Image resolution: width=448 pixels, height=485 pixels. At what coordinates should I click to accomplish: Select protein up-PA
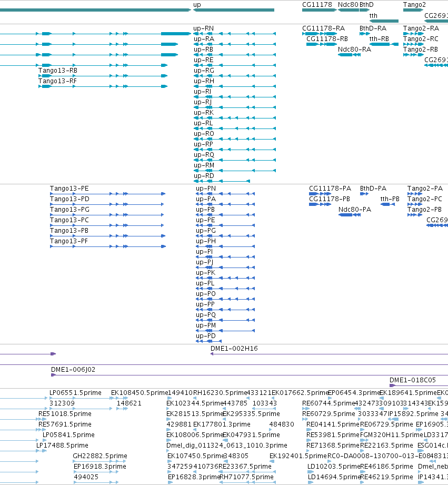225,204
